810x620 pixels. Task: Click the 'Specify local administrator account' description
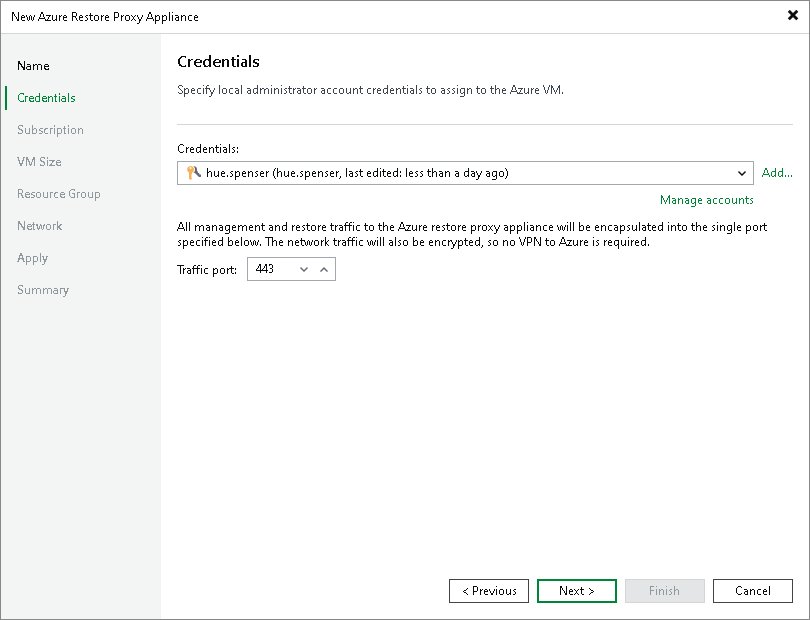click(370, 90)
